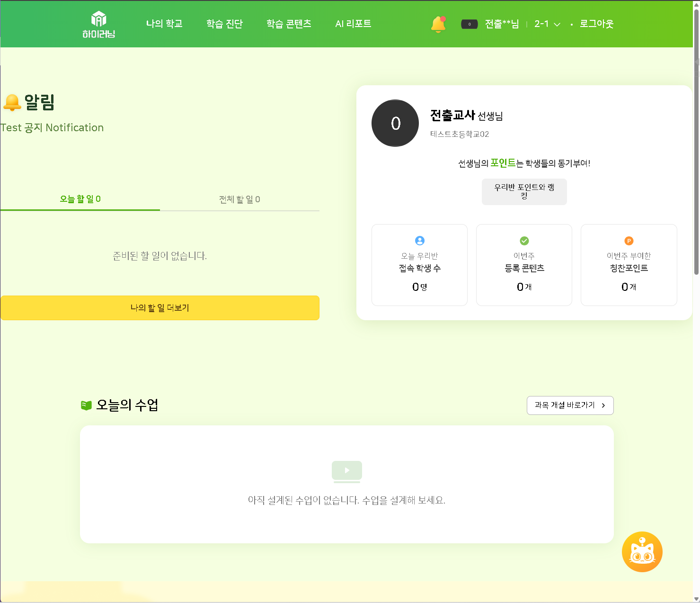Screen dimensions: 700x603
Task: Click the green checkmark registered content icon
Action: click(x=524, y=241)
